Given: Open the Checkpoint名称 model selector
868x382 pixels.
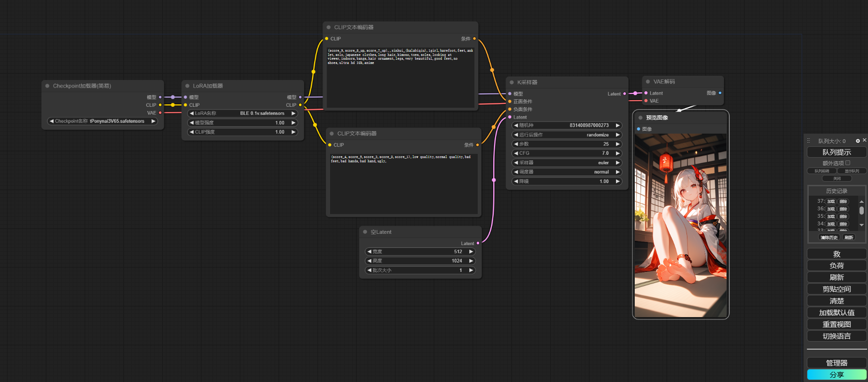Looking at the screenshot, I should click(103, 121).
